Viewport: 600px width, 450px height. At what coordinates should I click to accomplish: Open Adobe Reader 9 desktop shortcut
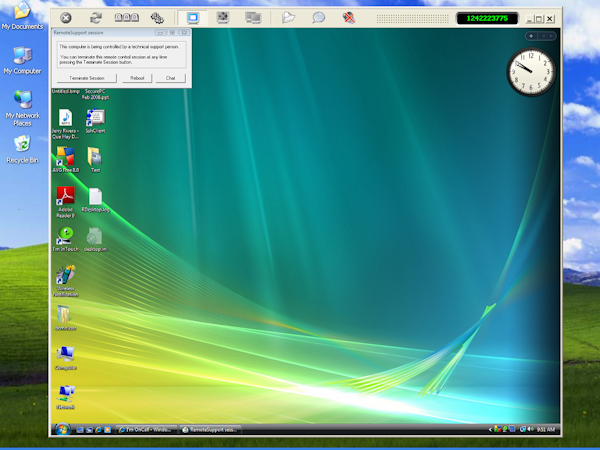65,197
